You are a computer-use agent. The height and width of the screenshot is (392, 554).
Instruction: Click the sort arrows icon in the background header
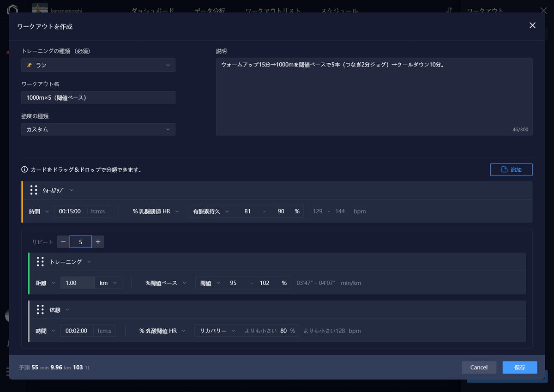tap(449, 10)
